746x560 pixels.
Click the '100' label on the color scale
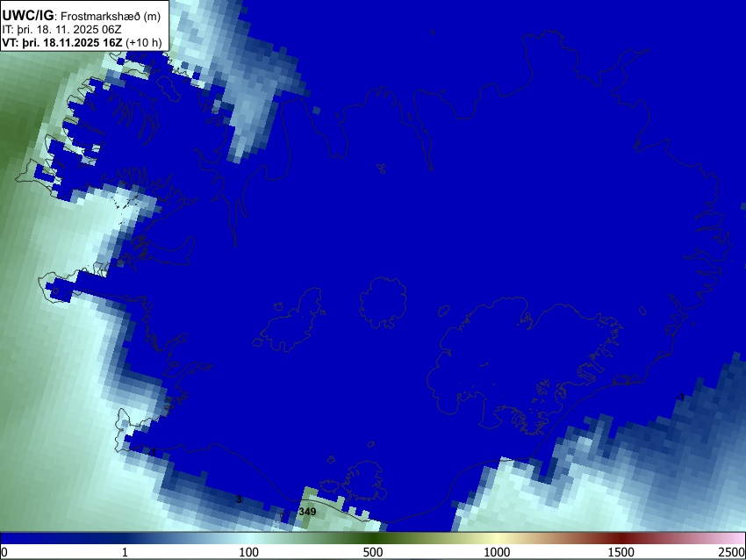pyautogui.click(x=249, y=552)
